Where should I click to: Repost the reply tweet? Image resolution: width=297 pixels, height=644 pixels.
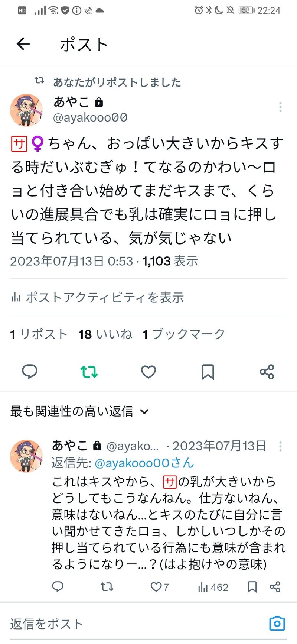pyautogui.click(x=107, y=587)
